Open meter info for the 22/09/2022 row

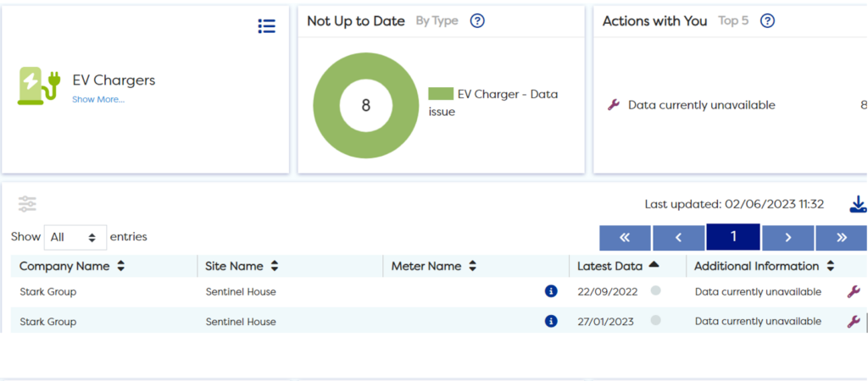pos(550,291)
